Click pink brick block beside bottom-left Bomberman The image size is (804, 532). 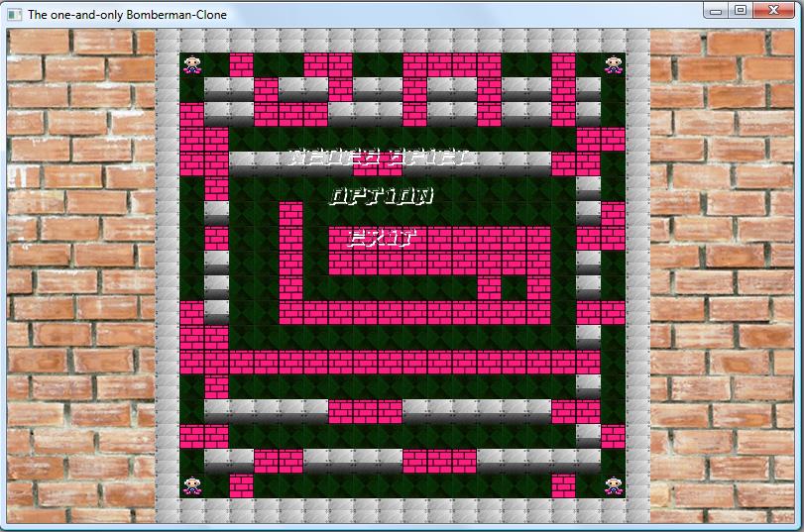tap(241, 485)
